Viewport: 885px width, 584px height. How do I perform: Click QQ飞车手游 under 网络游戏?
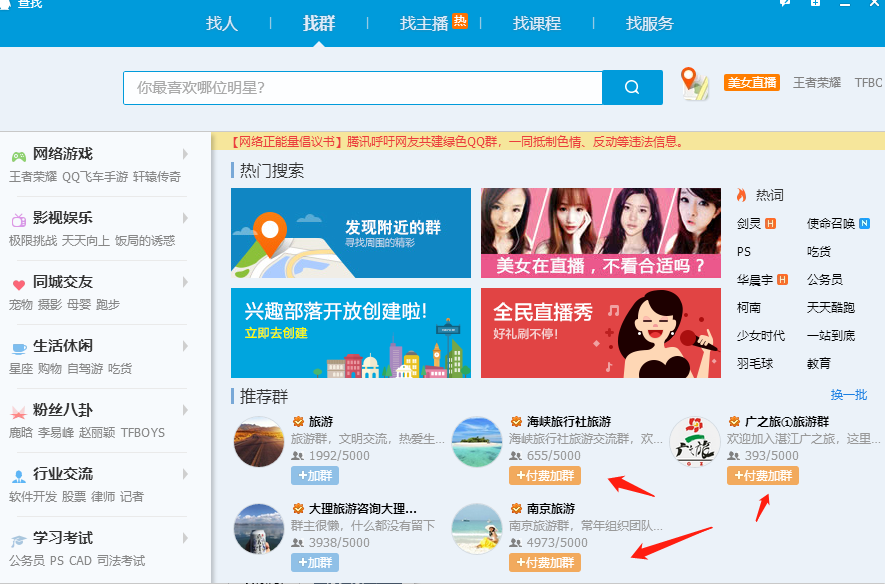point(95,177)
